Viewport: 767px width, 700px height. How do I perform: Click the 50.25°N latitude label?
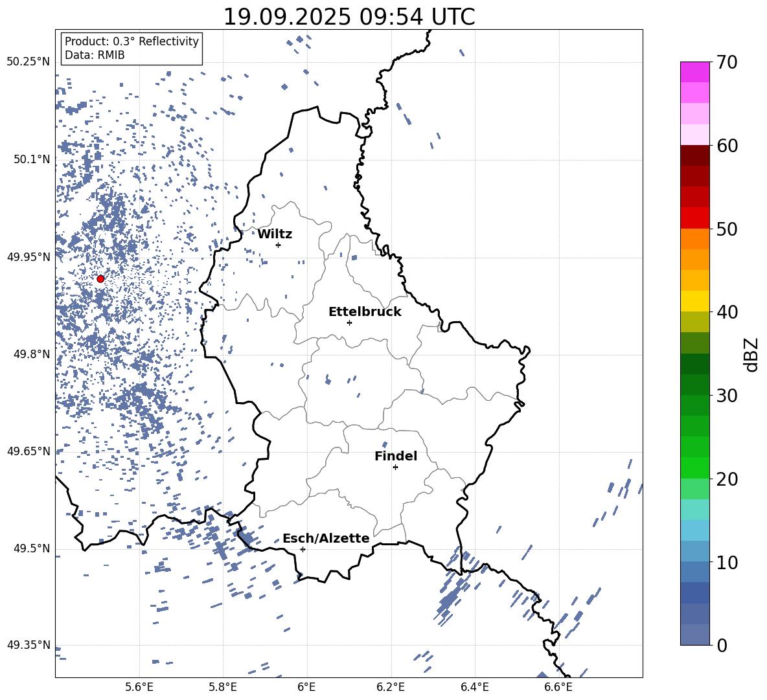(x=29, y=62)
